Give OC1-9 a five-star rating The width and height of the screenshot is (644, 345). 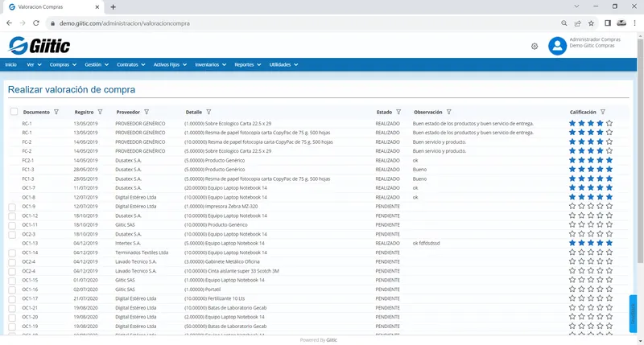[609, 206]
